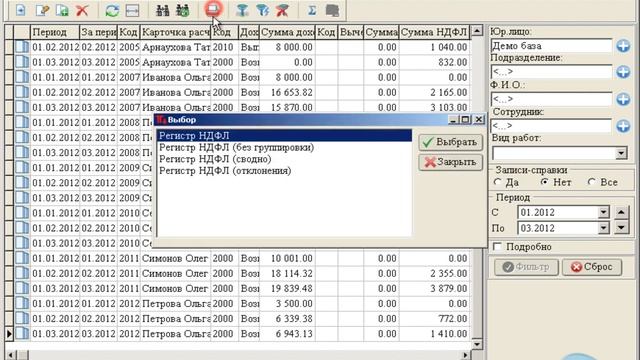Click the edit record pencil icon
640x360 pixels.
click(x=42, y=10)
